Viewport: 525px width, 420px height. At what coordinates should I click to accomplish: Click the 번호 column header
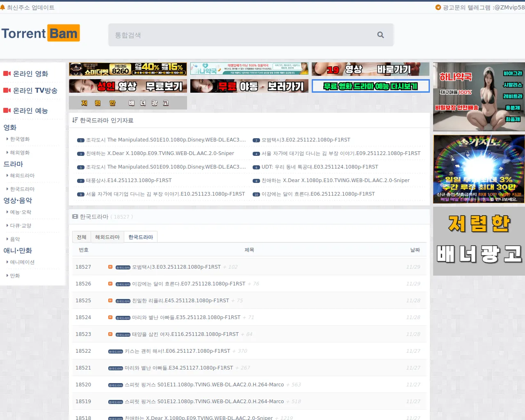(x=84, y=250)
